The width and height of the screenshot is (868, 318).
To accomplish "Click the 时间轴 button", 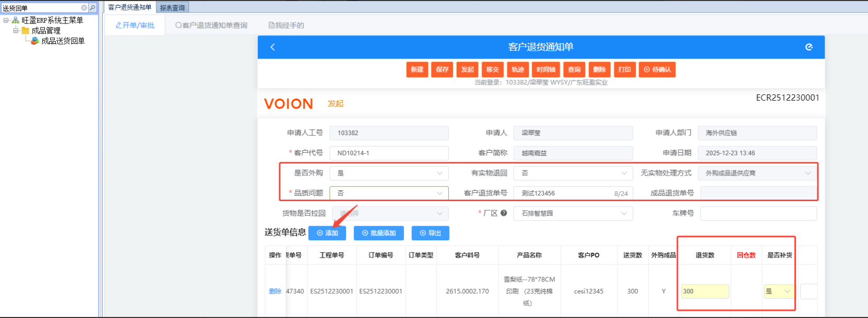I will coord(545,69).
